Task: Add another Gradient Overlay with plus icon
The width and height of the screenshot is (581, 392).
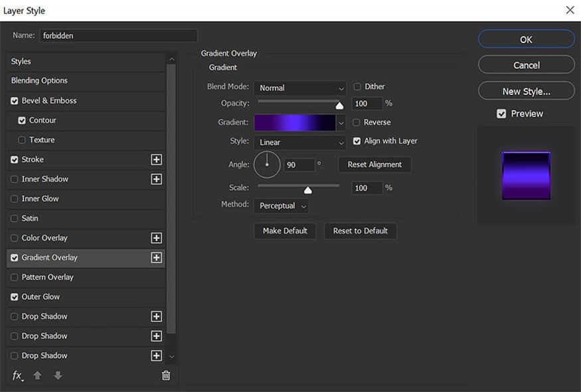Action: pyautogui.click(x=156, y=258)
